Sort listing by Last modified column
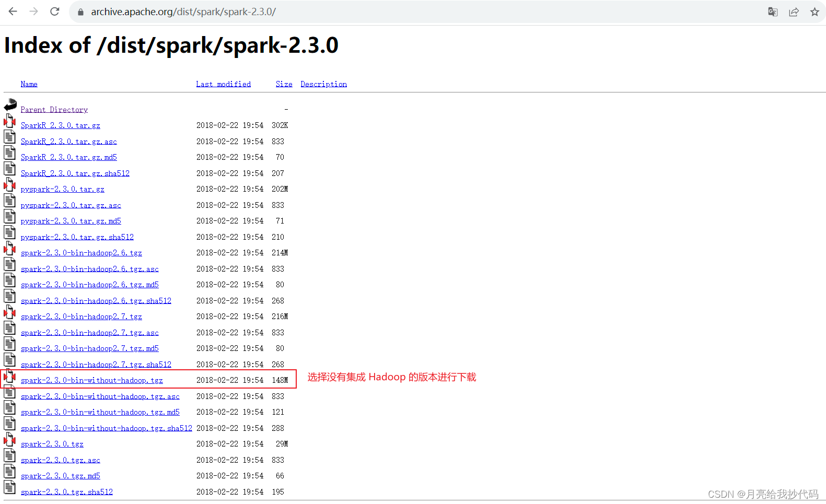 pos(224,84)
